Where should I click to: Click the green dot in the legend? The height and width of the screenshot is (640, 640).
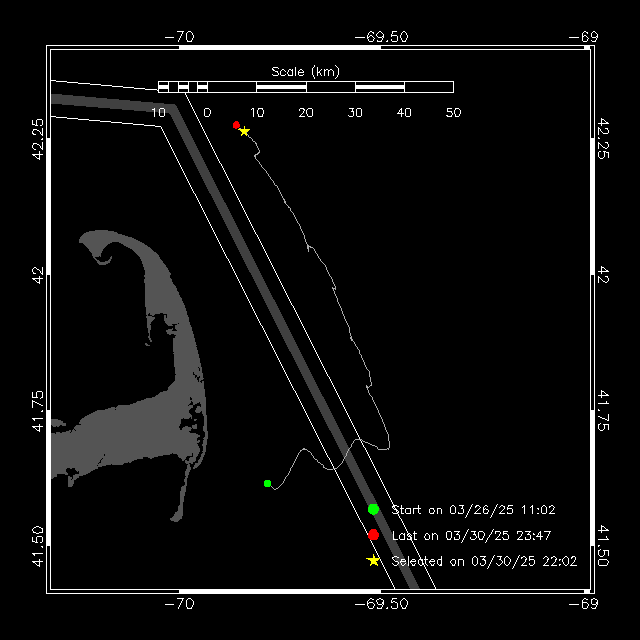(373, 509)
